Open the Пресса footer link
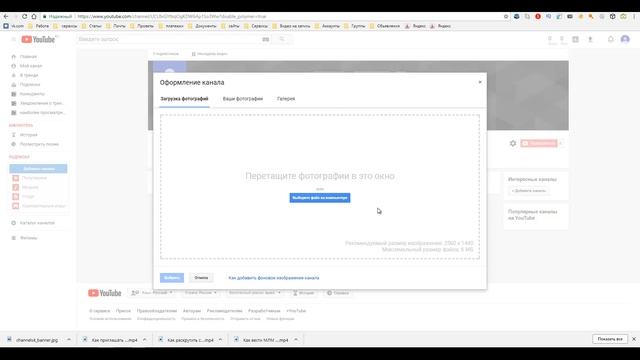Screen dimensions: 640x360 pyautogui.click(x=123, y=311)
